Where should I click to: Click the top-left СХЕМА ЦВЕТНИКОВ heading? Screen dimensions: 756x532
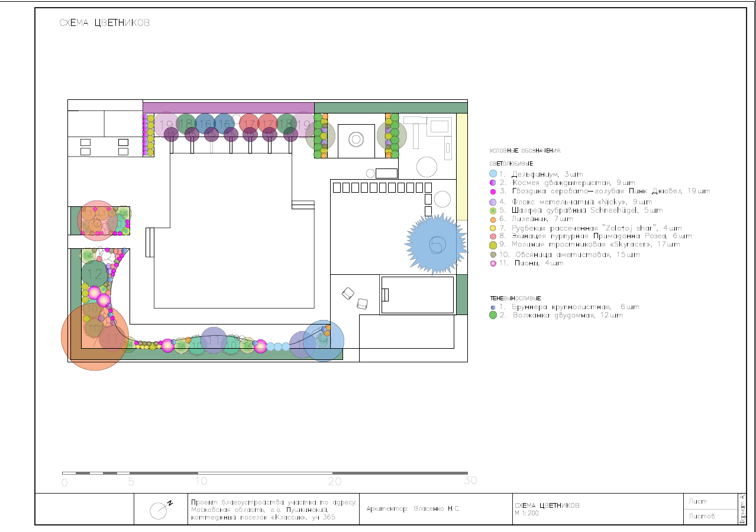[x=105, y=23]
